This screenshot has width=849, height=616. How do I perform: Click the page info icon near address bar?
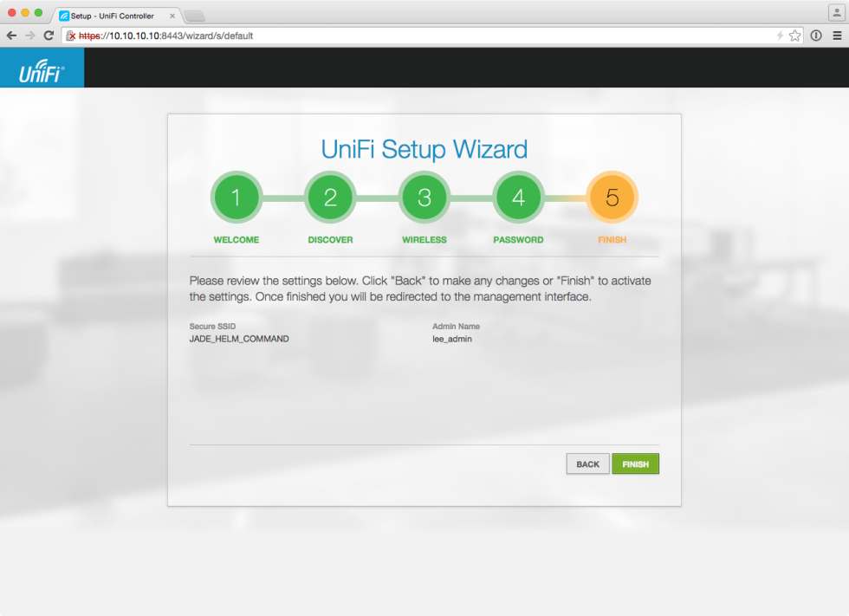[815, 36]
